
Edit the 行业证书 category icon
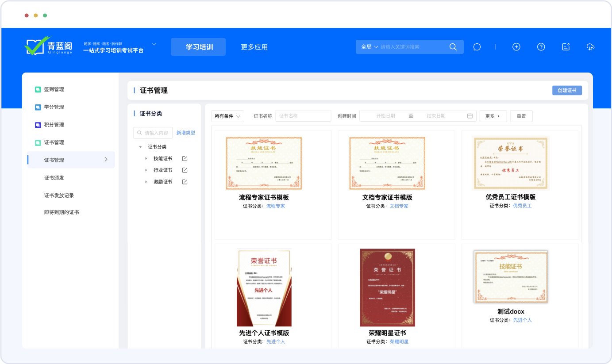tap(185, 170)
